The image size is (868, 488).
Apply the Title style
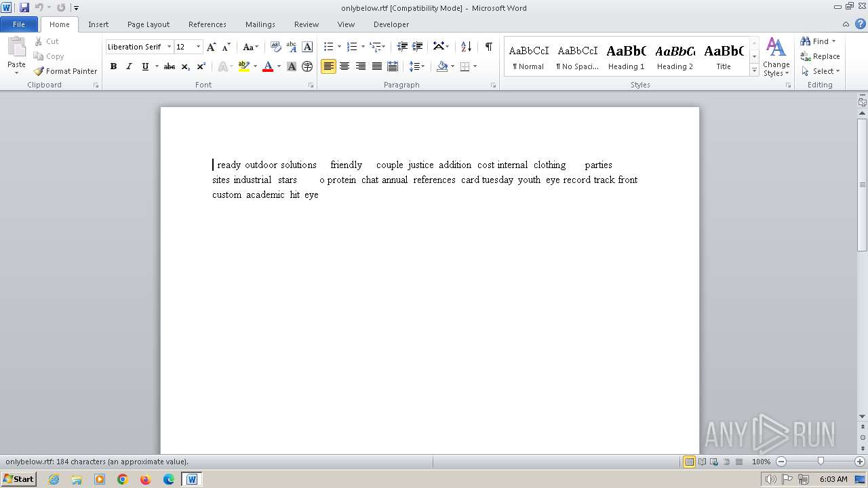pyautogui.click(x=724, y=56)
